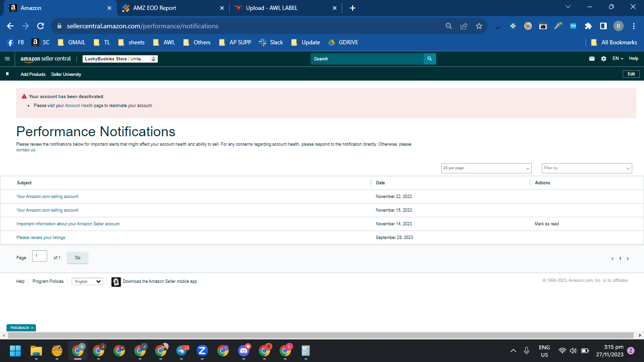Click the Seller Central search field

click(x=367, y=59)
